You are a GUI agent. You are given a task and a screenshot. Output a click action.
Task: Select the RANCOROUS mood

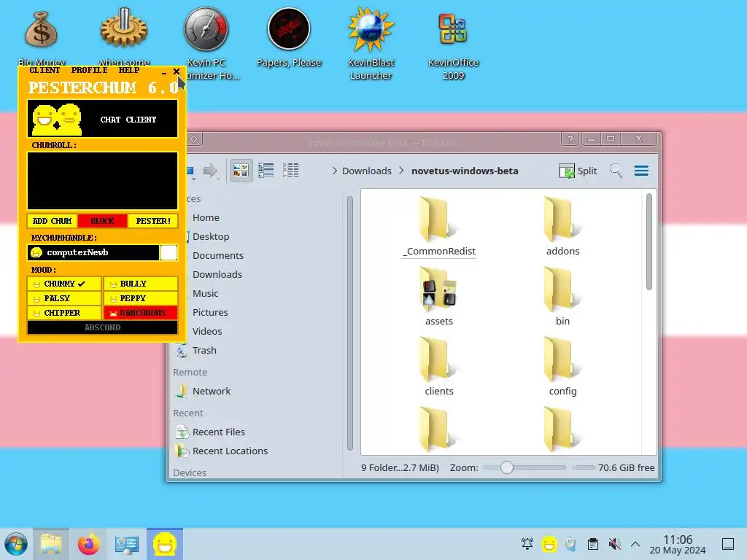[141, 313]
